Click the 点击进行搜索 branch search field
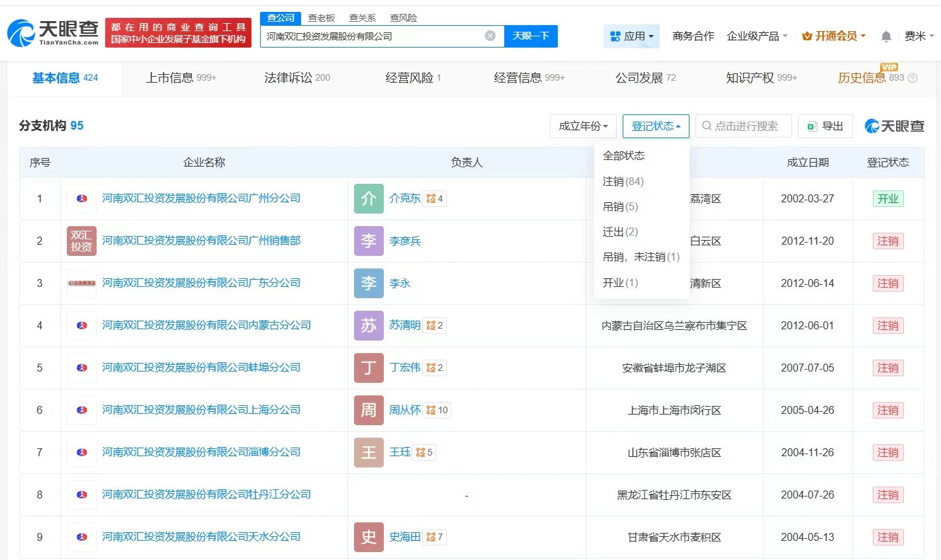 tap(744, 126)
